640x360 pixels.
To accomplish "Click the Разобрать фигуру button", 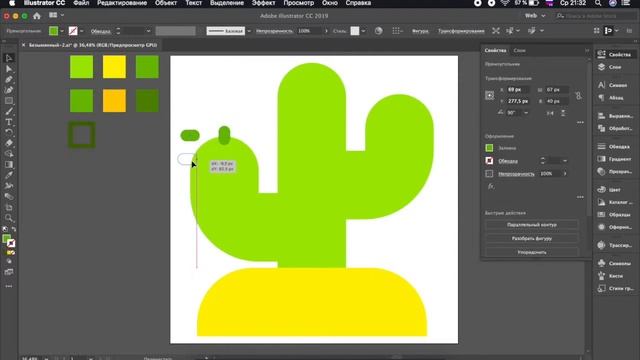I will (x=531, y=238).
